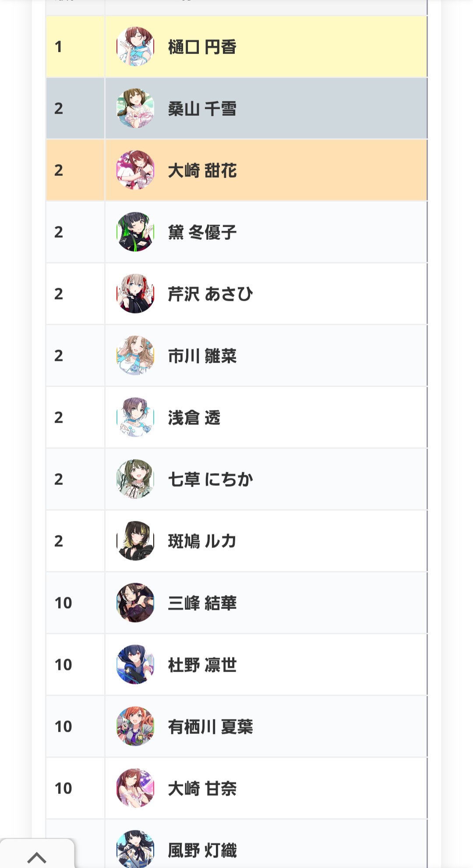Select 杜野 凛世 avatar thumbnail
Screen dimensions: 473x868
[135, 665]
